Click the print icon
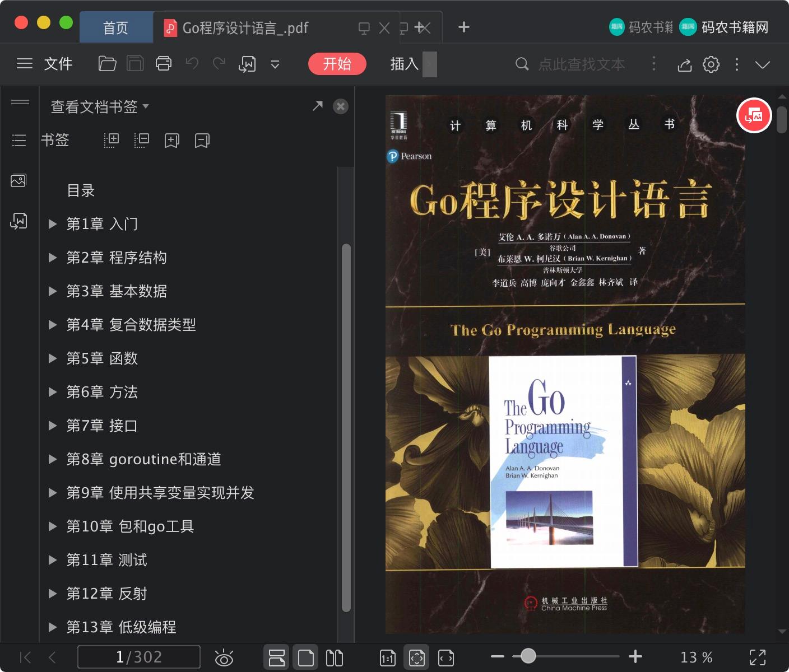789x672 pixels. [x=164, y=64]
